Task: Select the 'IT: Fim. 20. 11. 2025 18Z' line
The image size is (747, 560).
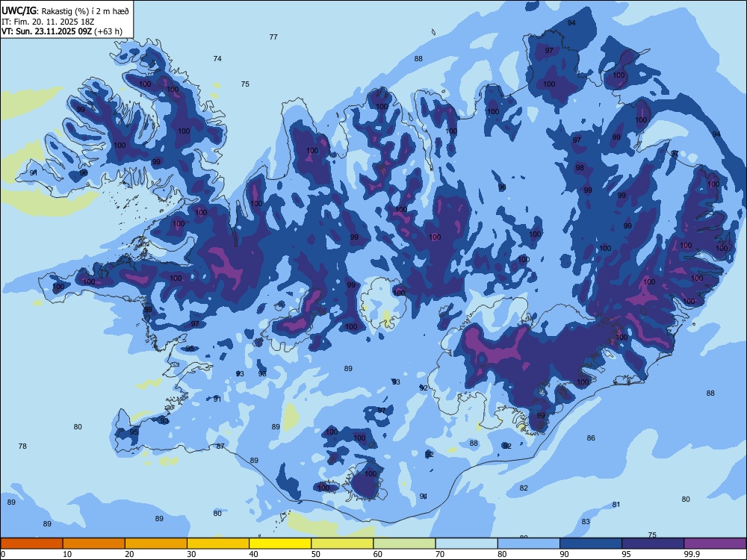Action: [x=48, y=22]
